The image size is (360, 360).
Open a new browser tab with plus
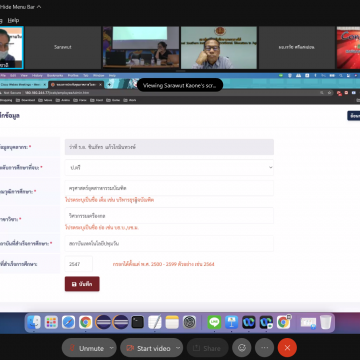[109, 85]
